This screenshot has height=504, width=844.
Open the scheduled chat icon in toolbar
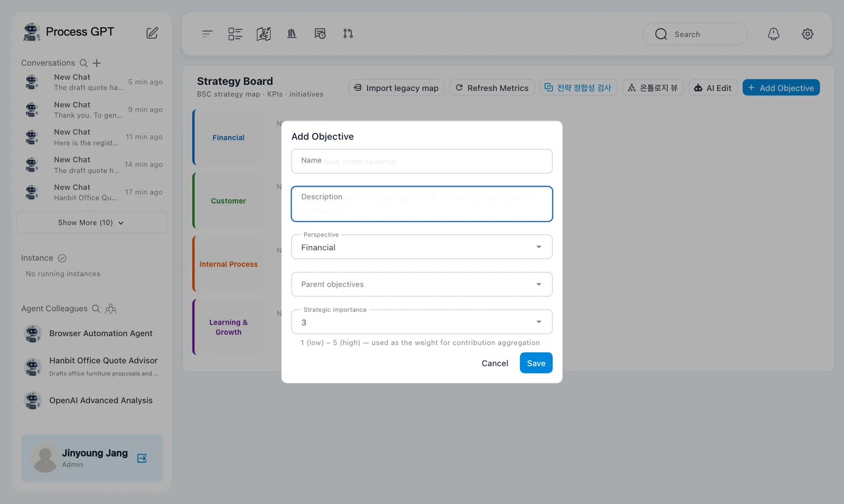point(320,34)
